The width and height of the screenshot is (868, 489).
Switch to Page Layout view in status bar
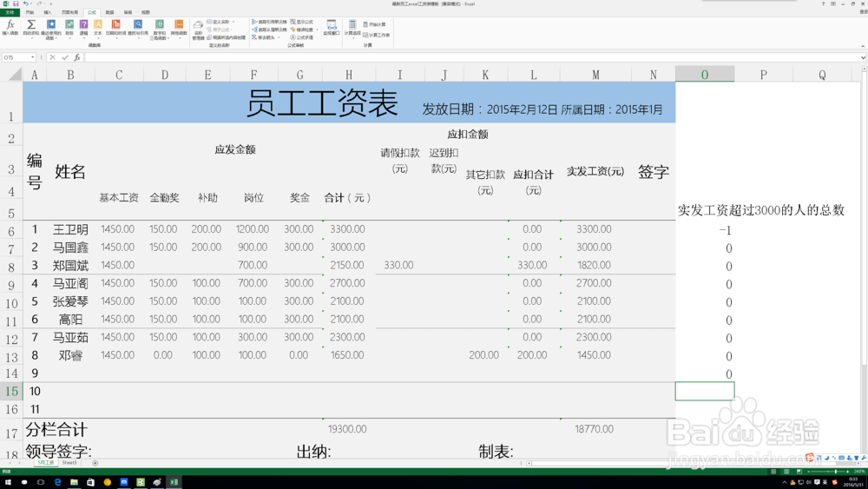click(x=786, y=472)
